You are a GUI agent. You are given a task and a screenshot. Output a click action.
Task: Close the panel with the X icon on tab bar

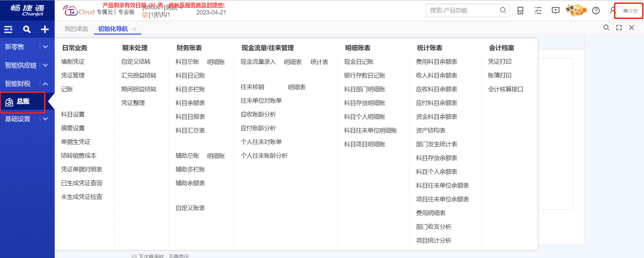coord(632,28)
